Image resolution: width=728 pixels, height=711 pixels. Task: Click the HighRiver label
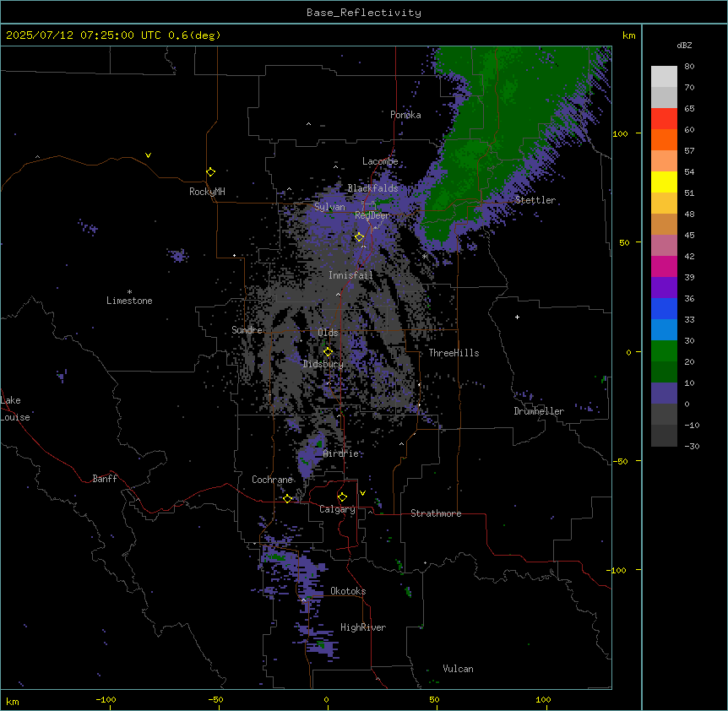[363, 627]
